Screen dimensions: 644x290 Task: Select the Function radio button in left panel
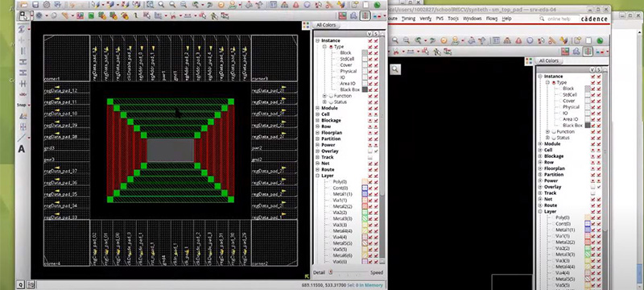point(331,96)
